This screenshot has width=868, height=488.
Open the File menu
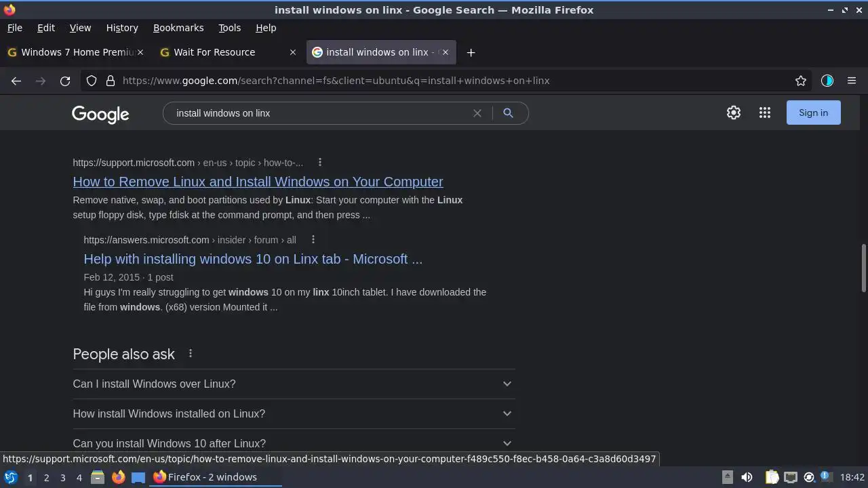tap(14, 28)
